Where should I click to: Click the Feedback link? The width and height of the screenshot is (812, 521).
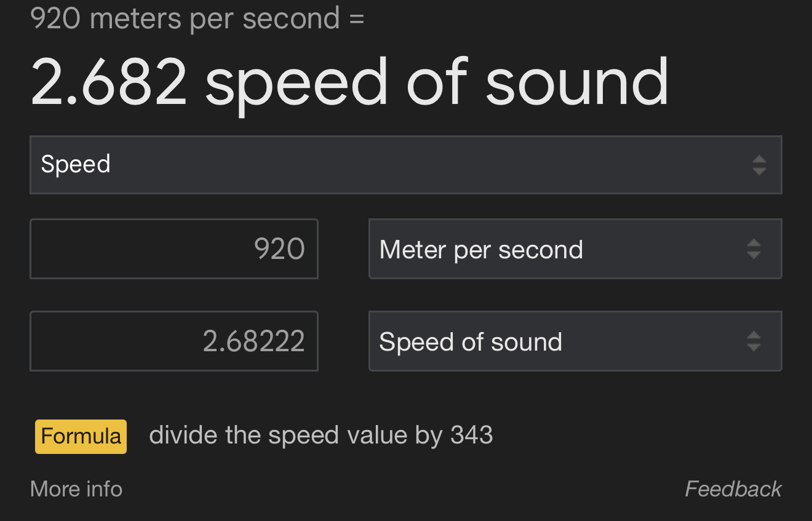tap(733, 489)
